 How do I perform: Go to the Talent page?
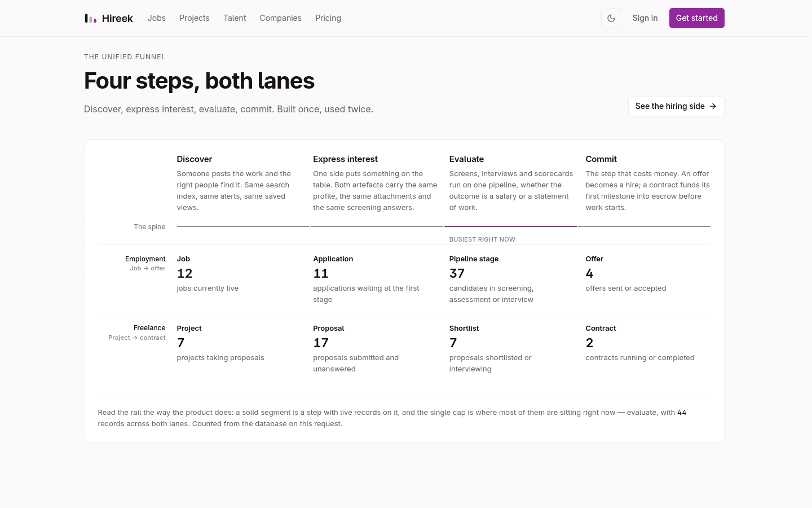[235, 18]
